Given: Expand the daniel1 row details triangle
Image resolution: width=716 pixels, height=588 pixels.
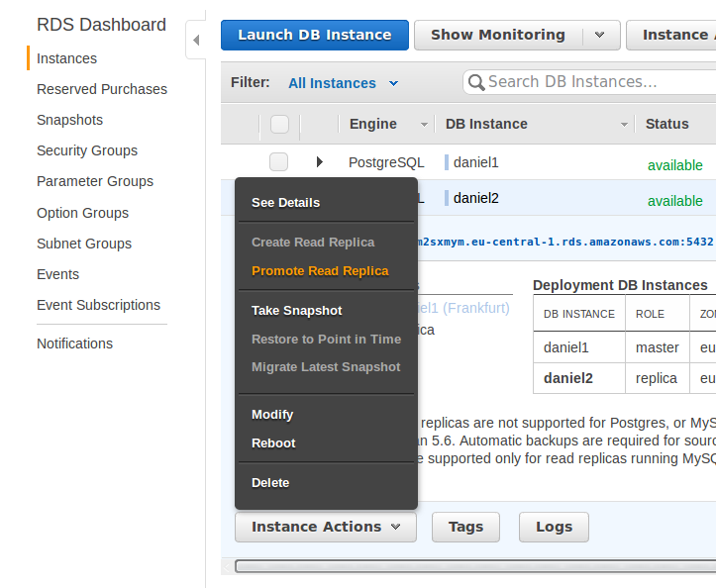Looking at the screenshot, I should pos(319,161).
